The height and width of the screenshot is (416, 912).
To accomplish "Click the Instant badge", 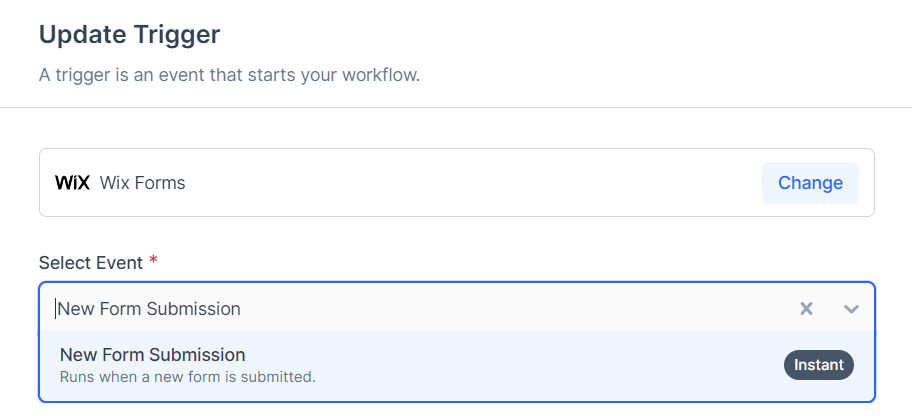I will point(818,365).
